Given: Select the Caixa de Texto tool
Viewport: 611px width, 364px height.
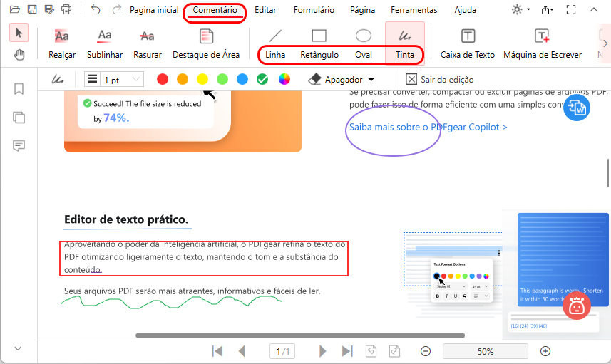Looking at the screenshot, I should tap(468, 44).
